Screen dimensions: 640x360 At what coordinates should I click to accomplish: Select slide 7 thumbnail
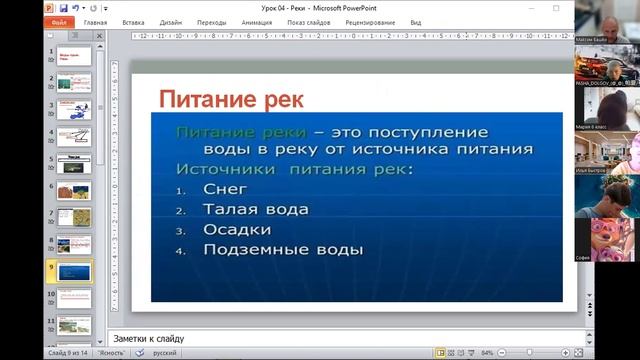point(74,218)
